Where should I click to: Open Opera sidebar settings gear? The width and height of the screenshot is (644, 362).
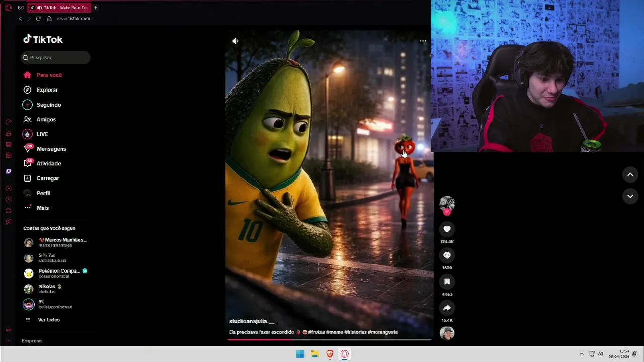click(8, 222)
